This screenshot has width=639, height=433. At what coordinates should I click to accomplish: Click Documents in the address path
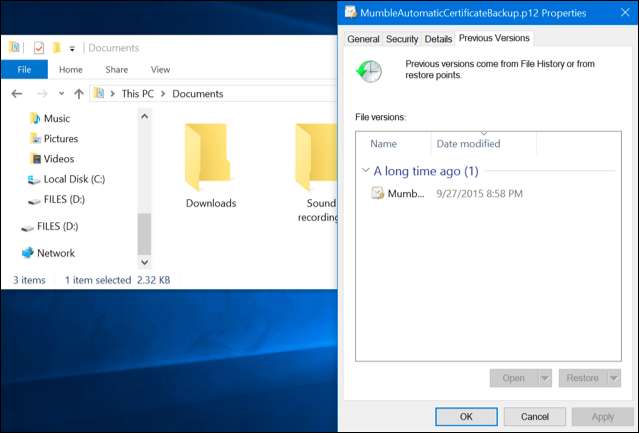[198, 94]
